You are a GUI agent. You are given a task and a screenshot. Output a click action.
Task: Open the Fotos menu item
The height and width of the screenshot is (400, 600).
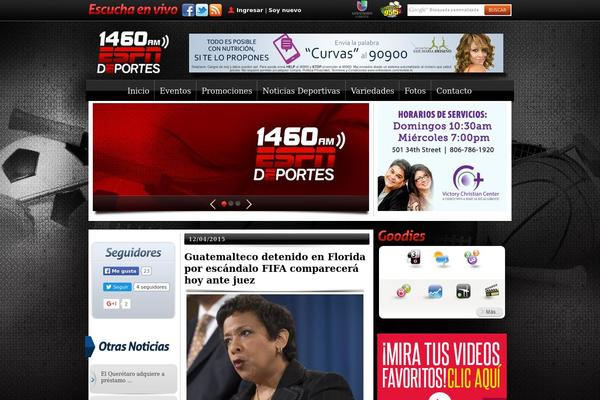tap(415, 91)
